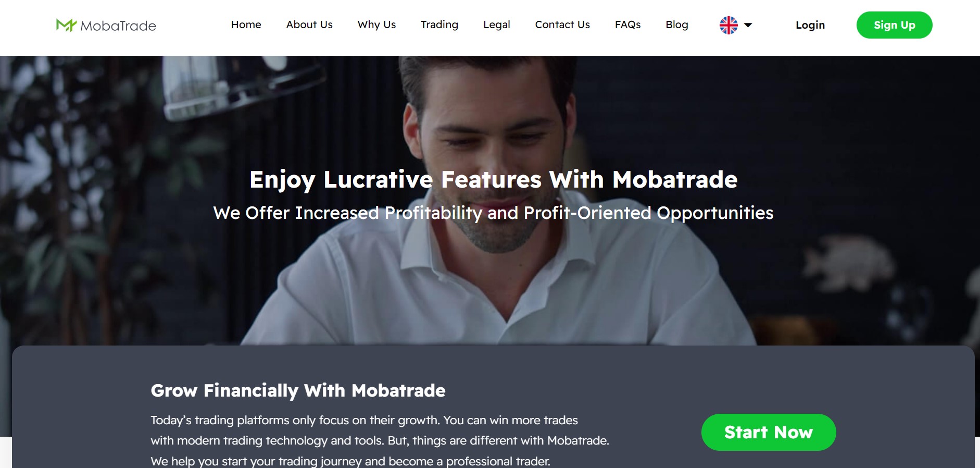
Task: Click the Login link
Action: pyautogui.click(x=810, y=25)
